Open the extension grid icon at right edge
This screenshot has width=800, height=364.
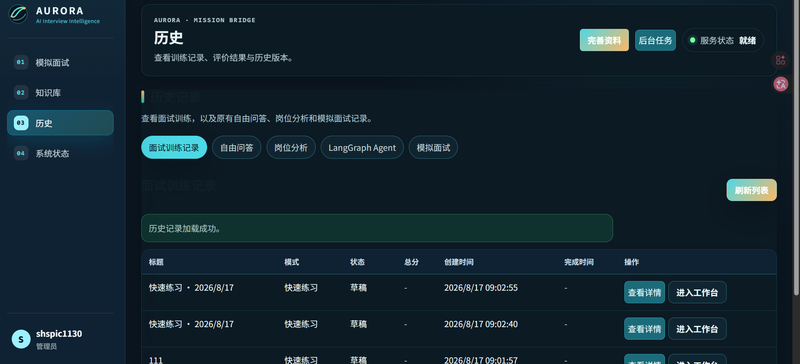pyautogui.click(x=781, y=60)
